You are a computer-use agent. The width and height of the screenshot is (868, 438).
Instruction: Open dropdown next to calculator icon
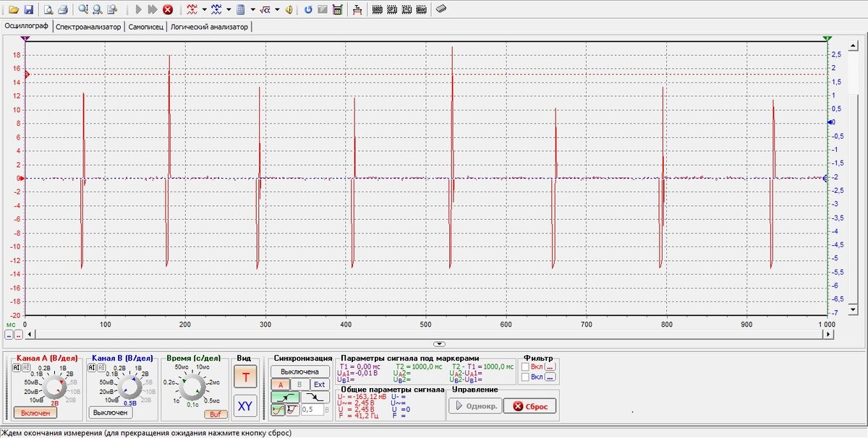(252, 10)
